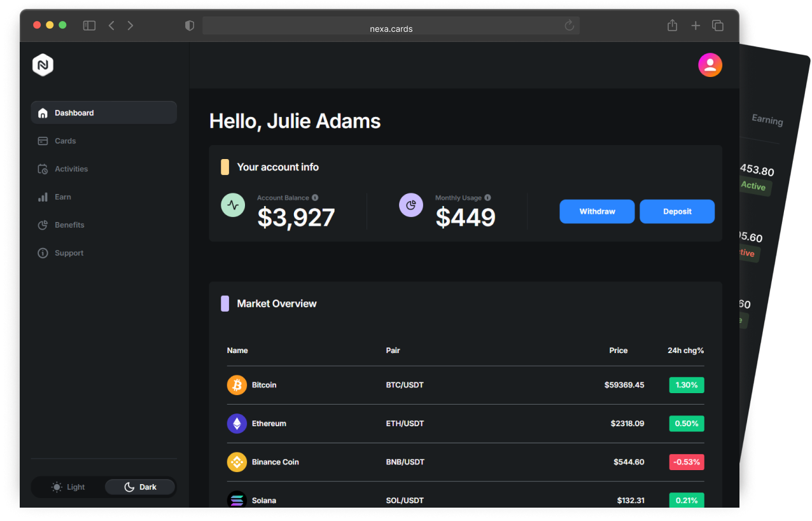Open the user profile avatar

pyautogui.click(x=710, y=65)
